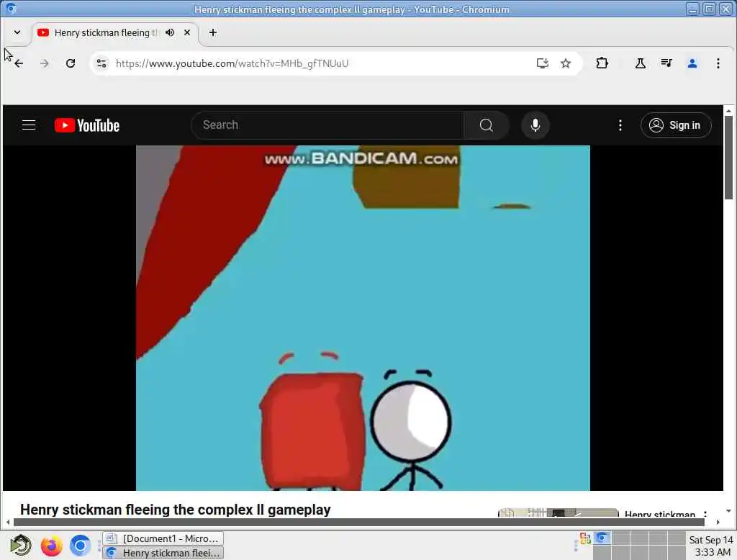Go back to the previous page
Viewport: 737px width, 560px height.
(x=19, y=63)
